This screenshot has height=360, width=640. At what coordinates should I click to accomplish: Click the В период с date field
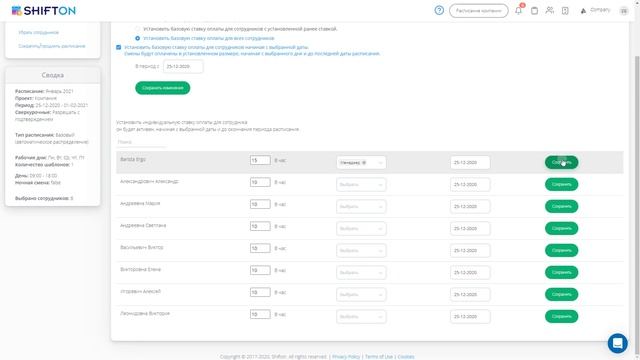click(183, 66)
